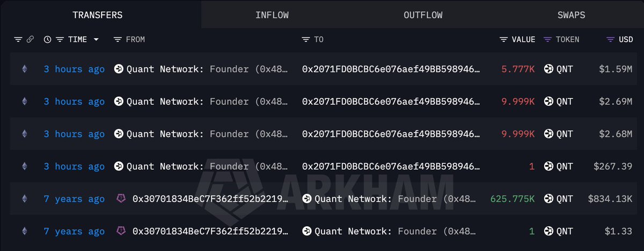Switch to the SWAPS tab
The image size is (644, 251).
pyautogui.click(x=571, y=15)
